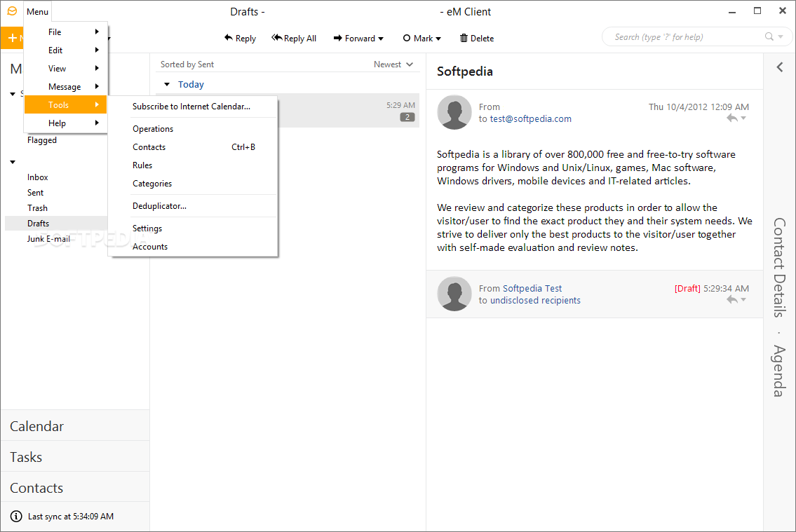796x532 pixels.
Task: Click the undisclosed recipients link
Action: pos(535,300)
